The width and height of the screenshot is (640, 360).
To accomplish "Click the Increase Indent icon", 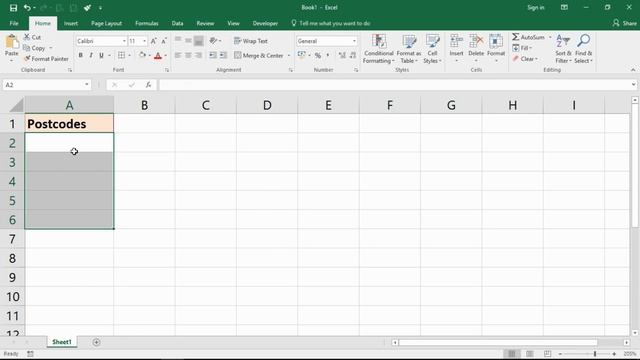I will tap(223, 55).
